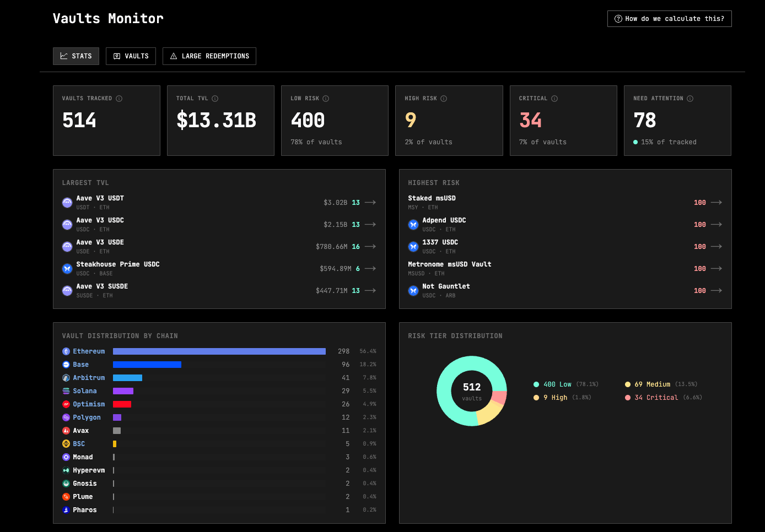Click '15% of tracked' text
Image resolution: width=765 pixels, height=532 pixels.
tap(669, 142)
